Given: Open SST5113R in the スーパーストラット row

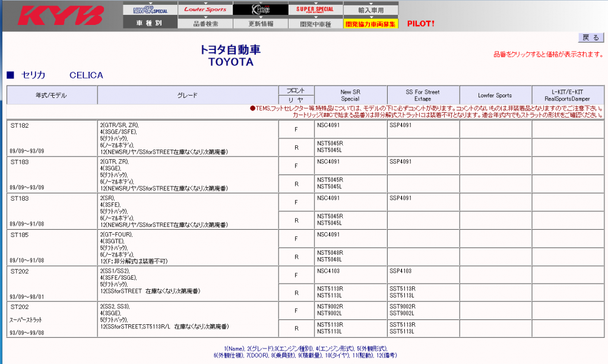Looking at the screenshot, I should click(x=403, y=325).
